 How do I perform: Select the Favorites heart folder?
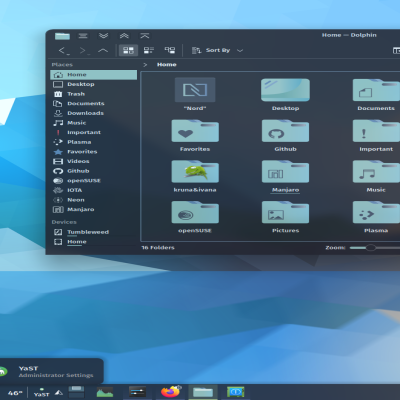pyautogui.click(x=195, y=136)
